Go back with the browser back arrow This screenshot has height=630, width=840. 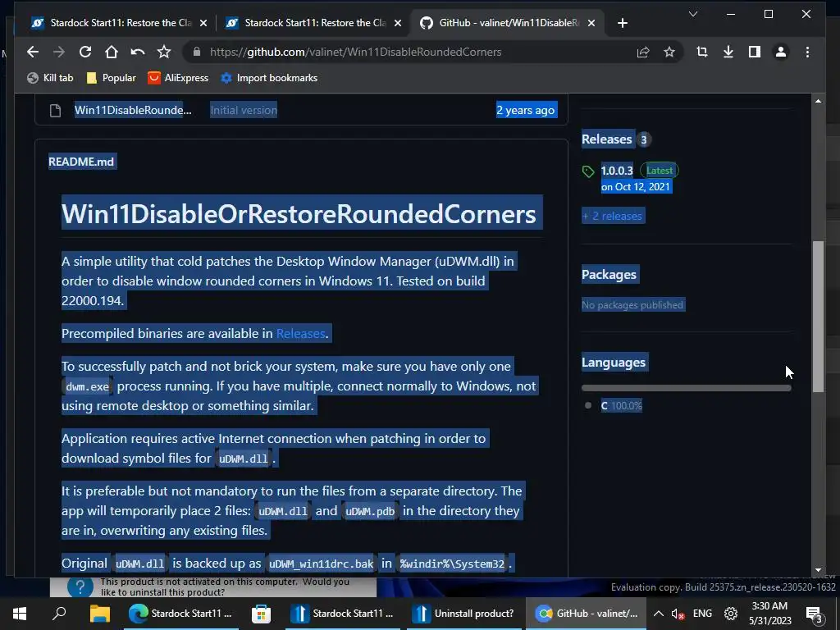pos(33,52)
